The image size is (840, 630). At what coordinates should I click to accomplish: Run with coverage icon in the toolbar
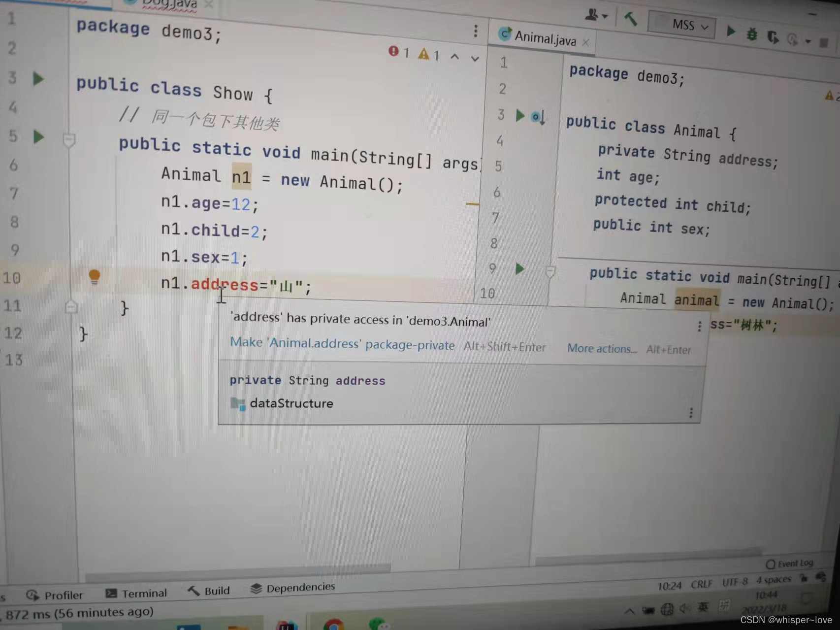pyautogui.click(x=773, y=36)
